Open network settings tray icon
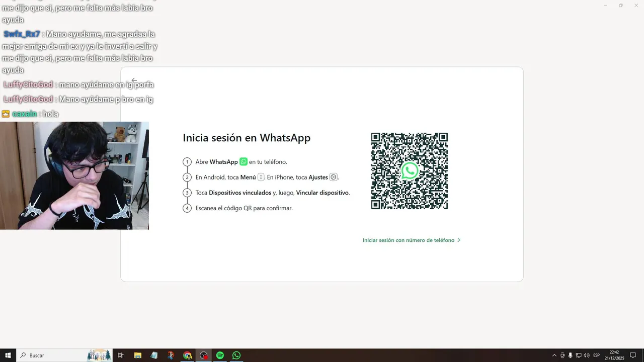Image resolution: width=644 pixels, height=362 pixels. [578, 355]
